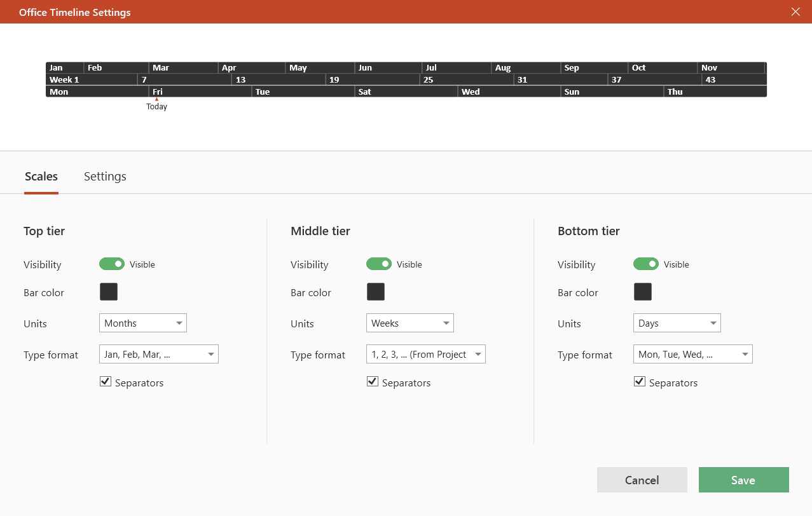Click the Today marker on timeline preview
Screen dimensions: 812x516
[156, 105]
